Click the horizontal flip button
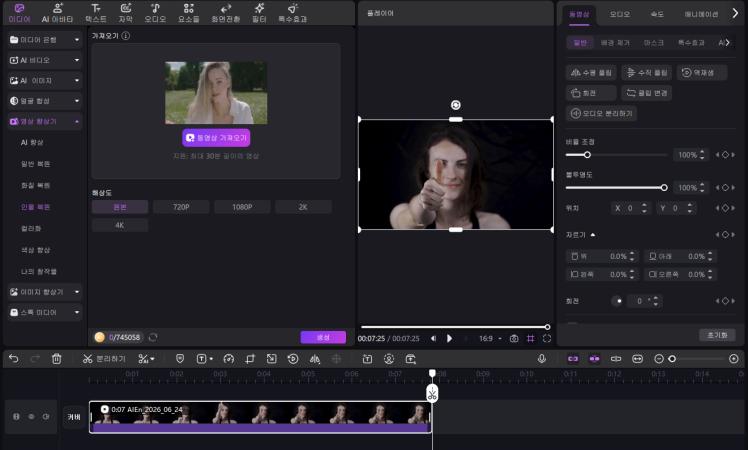 point(591,73)
